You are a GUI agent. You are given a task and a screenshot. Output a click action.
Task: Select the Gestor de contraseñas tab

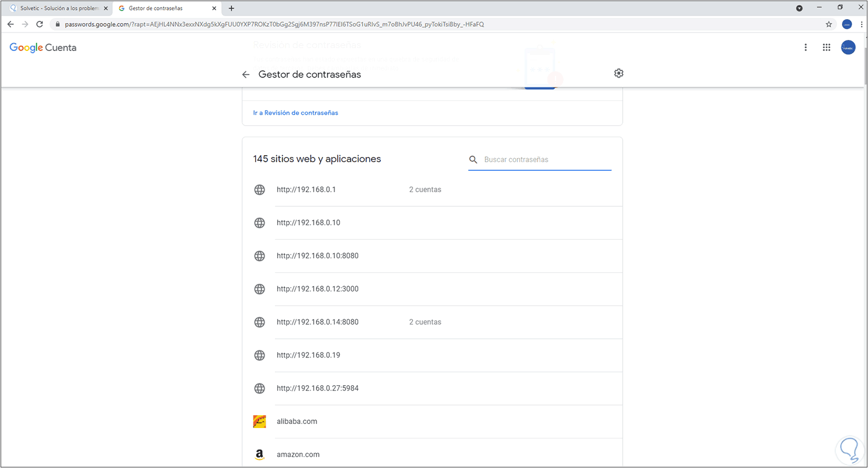[x=165, y=8]
